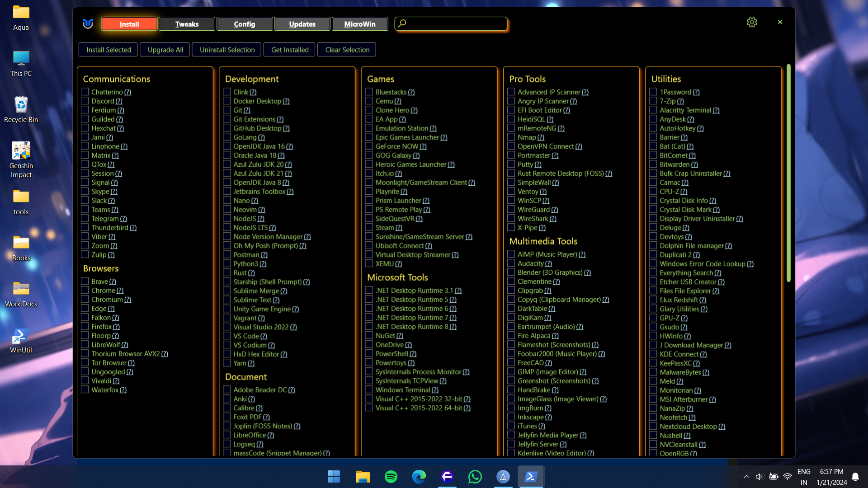
Task: Check the Discord checkbox
Action: [85, 101]
